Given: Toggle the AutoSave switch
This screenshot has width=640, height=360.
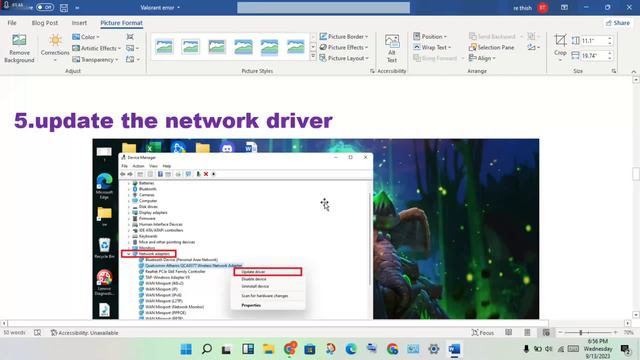Looking at the screenshot, I should click(x=44, y=7).
